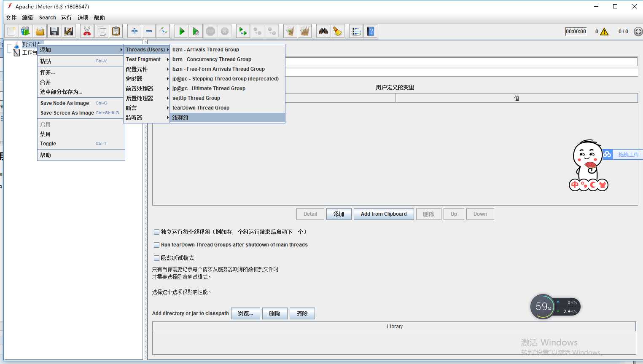Open the 文件 menu
This screenshot has height=364, width=643.
[x=11, y=18]
